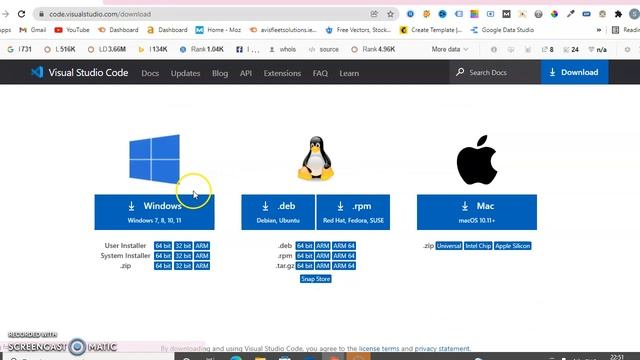Open Home - Moz bookmark
The image size is (640, 360).
(218, 30)
